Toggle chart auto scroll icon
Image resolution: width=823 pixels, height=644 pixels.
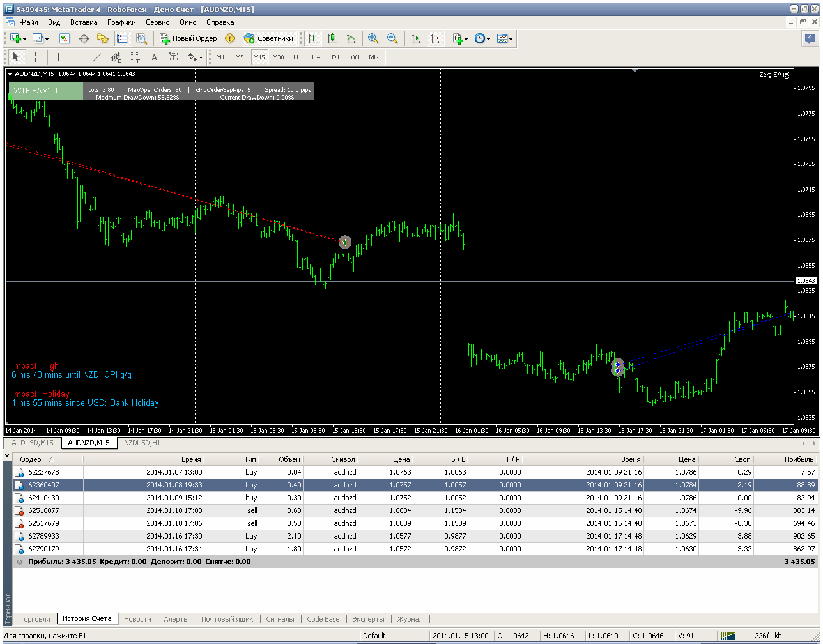[416, 38]
